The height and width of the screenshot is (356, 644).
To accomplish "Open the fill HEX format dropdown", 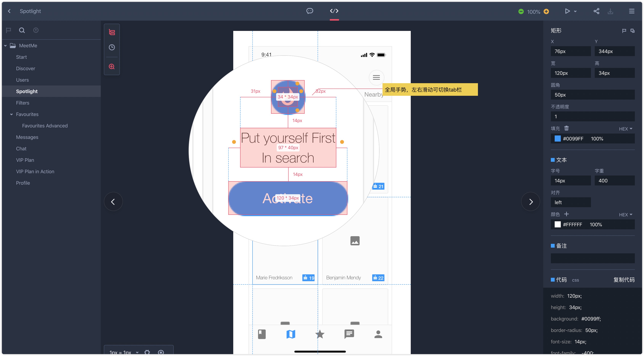I will pyautogui.click(x=625, y=129).
